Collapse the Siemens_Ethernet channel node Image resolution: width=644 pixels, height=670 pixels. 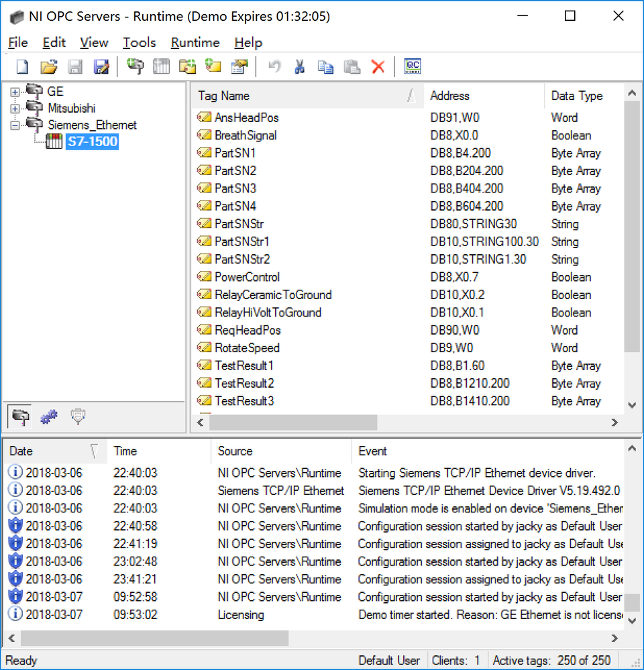pos(15,125)
